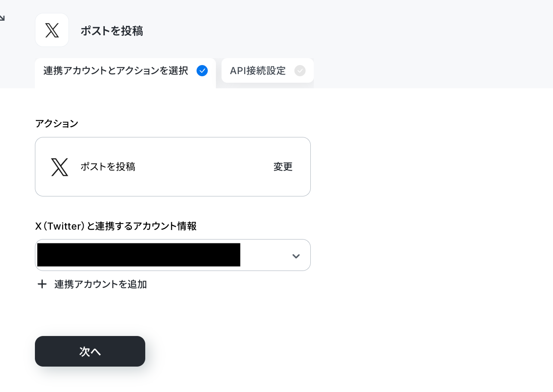Open the 連携アカウントとアクションを選択 tab
553x392 pixels.
125,73
